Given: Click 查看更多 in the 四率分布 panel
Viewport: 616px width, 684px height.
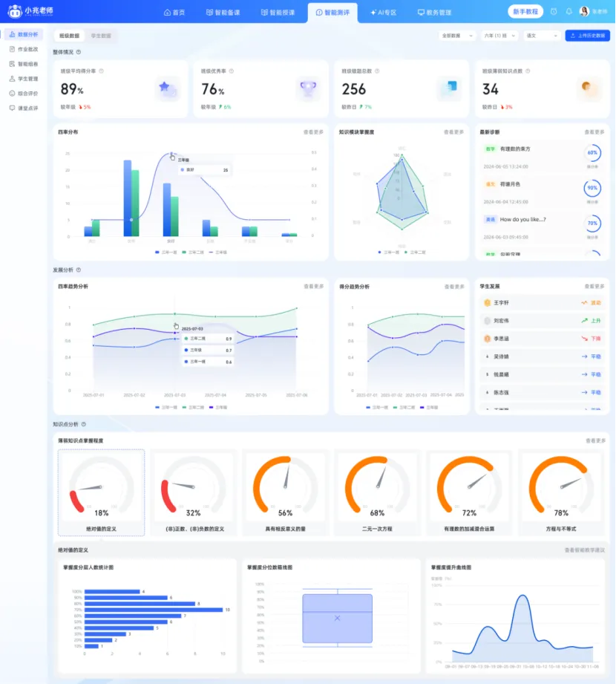Looking at the screenshot, I should (313, 132).
